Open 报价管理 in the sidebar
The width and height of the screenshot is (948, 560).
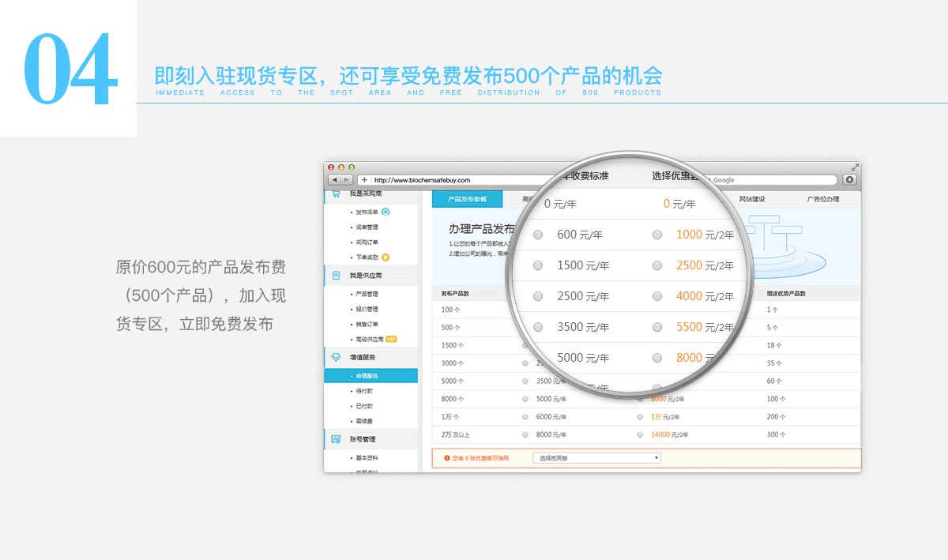coord(367,309)
